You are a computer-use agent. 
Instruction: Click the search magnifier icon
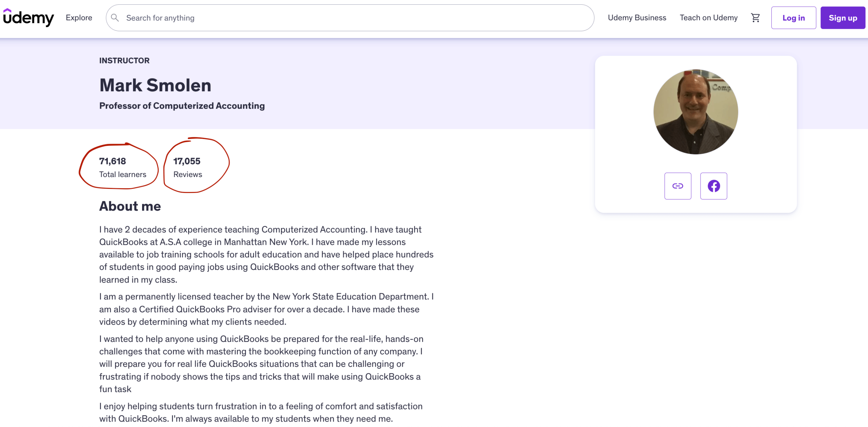tap(115, 18)
